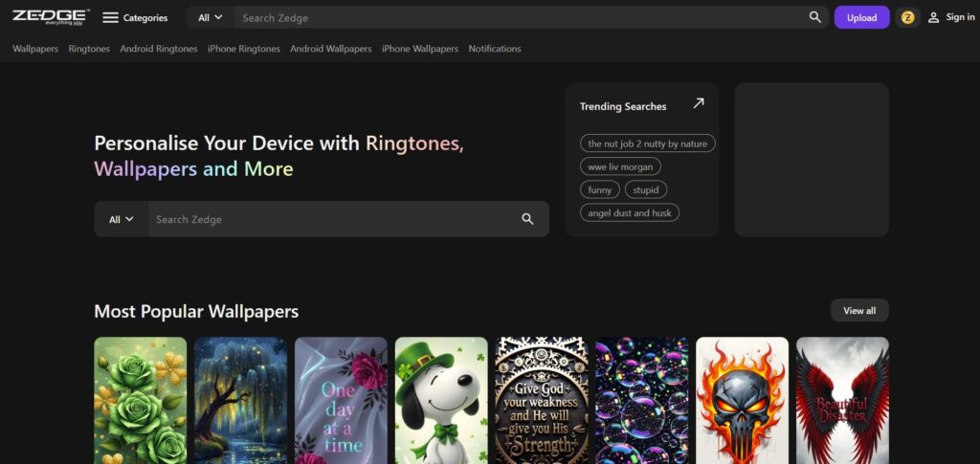Open Trending Searches arrow icon

[x=699, y=103]
